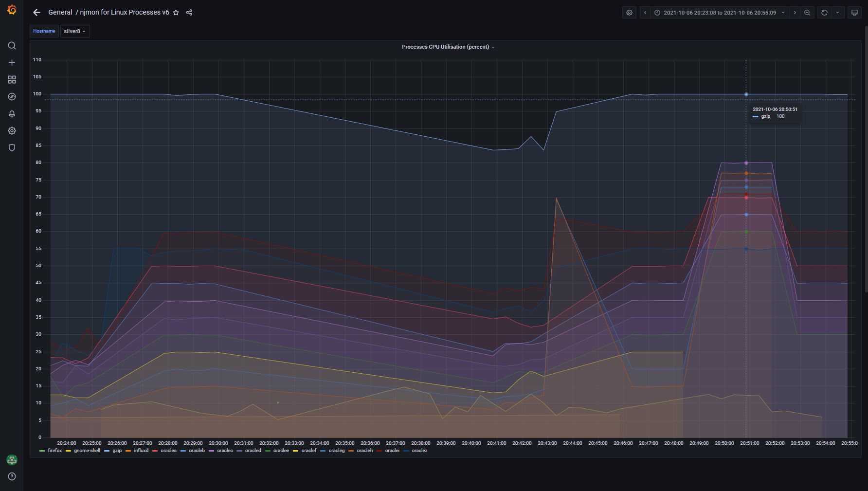Open color picker for firefox legend swatch

42,451
